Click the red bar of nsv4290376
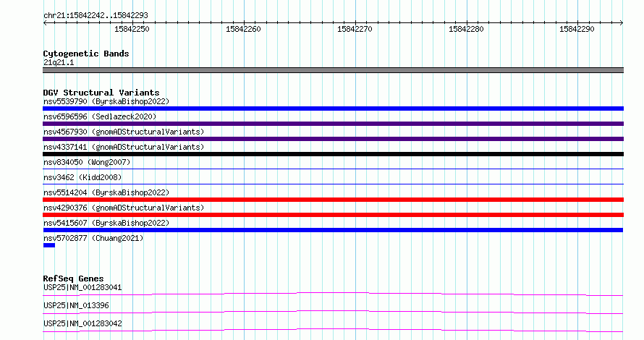Image resolution: width=644 pixels, height=340 pixels. point(333,215)
